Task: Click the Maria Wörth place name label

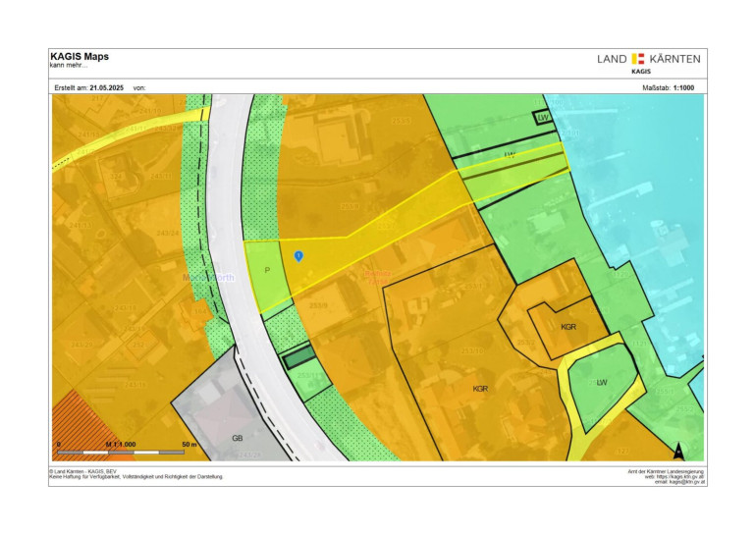Action: point(206,278)
